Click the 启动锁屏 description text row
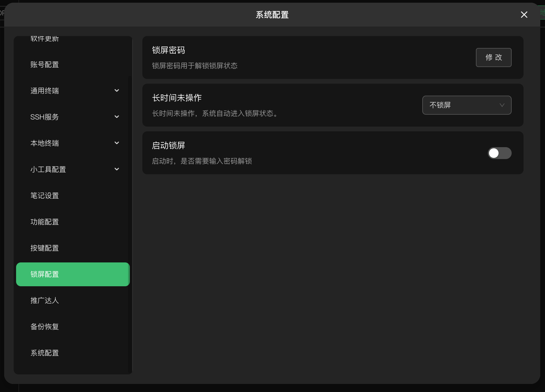The height and width of the screenshot is (392, 545). [202, 161]
